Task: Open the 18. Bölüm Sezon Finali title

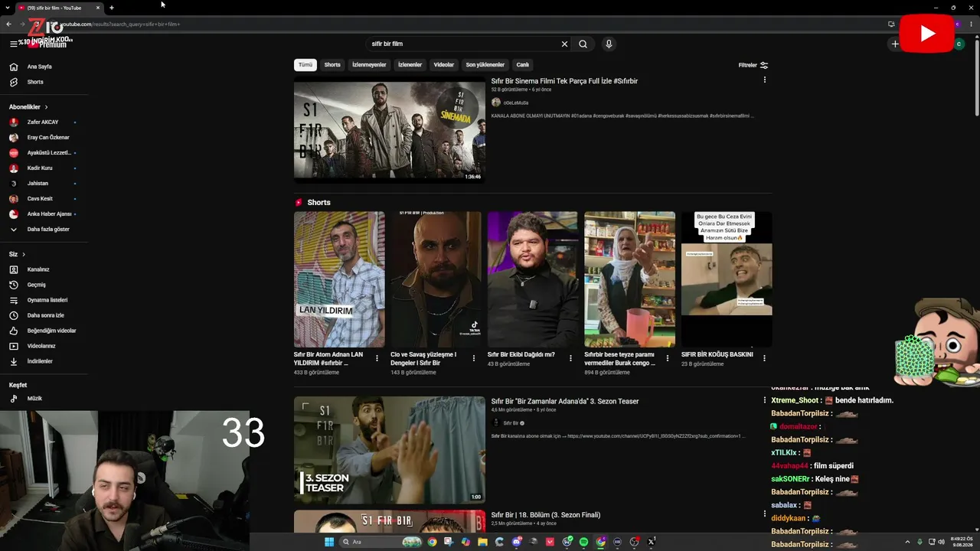Action: (546, 515)
